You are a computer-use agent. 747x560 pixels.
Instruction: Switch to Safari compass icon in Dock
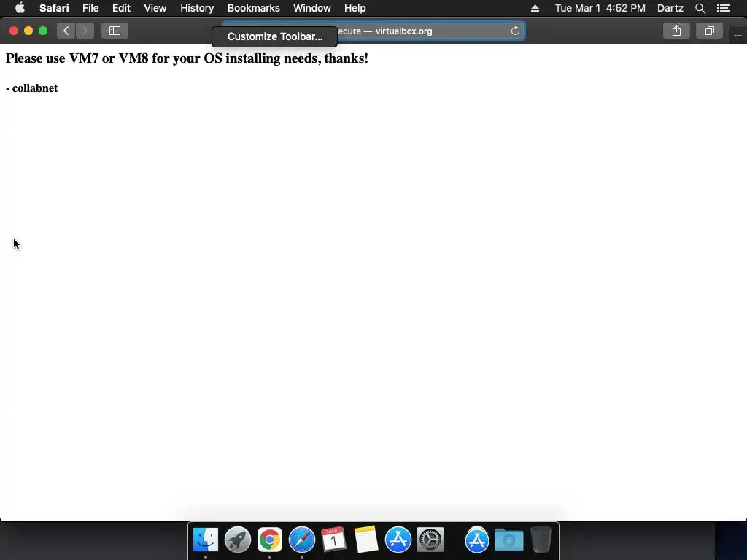coord(302,540)
